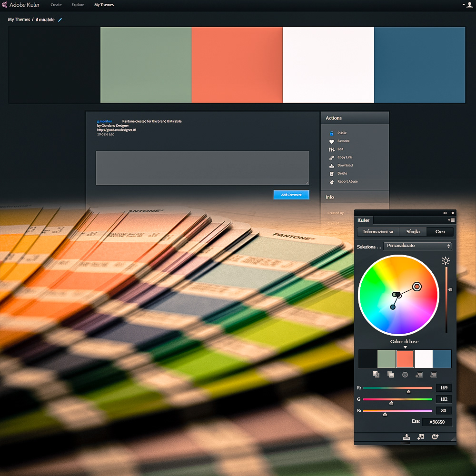Click the add to swatches grid icon
The height and width of the screenshot is (476, 476).
(x=420, y=437)
